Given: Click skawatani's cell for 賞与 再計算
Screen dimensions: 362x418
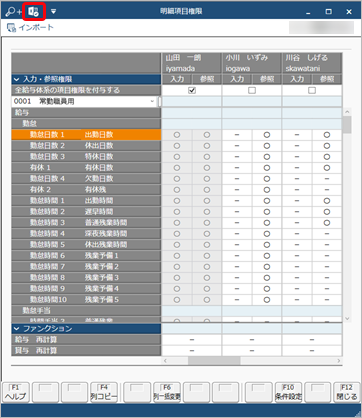Looking at the screenshot, I should pyautogui.click(x=312, y=351).
